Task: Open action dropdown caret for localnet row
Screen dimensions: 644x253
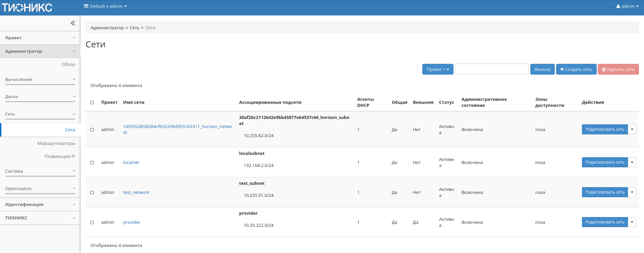Action: [x=632, y=162]
